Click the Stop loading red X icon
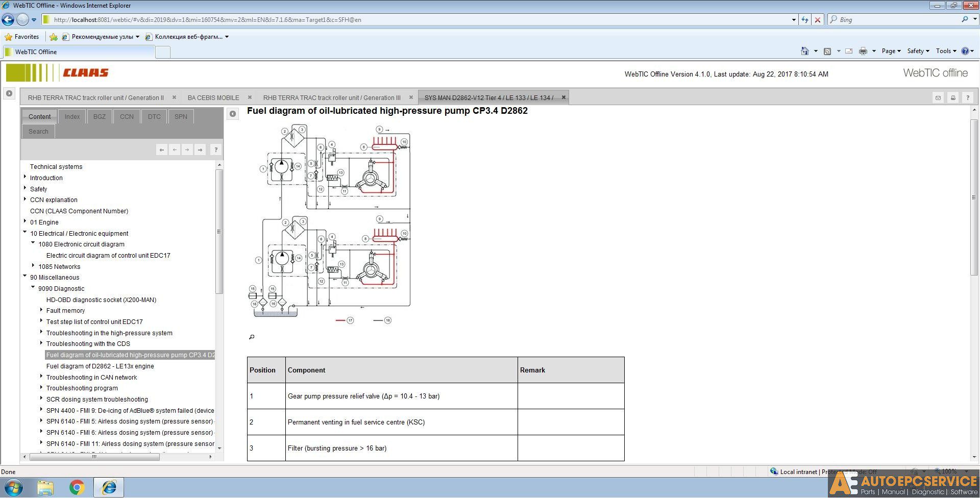Viewport: 980px width, 498px height. 818,20
